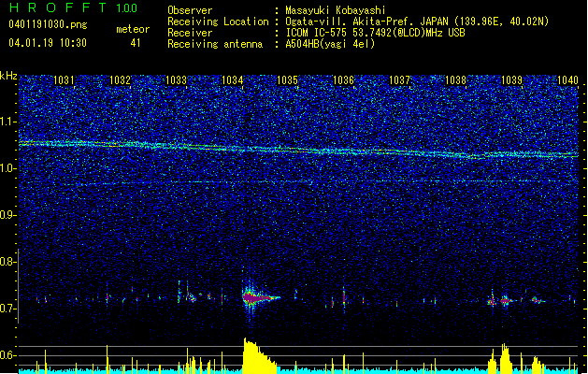The height and width of the screenshot is (374, 588).
Task: Click the 0.6 kHz axis label
Action: click(x=7, y=355)
